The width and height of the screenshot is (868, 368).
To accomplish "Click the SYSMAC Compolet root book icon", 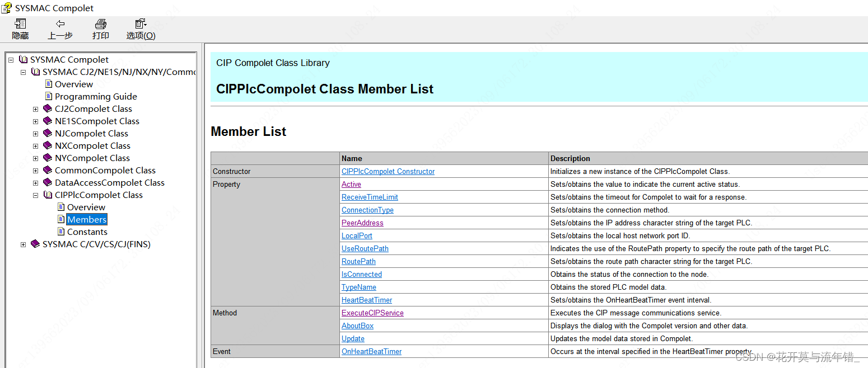I will point(24,59).
